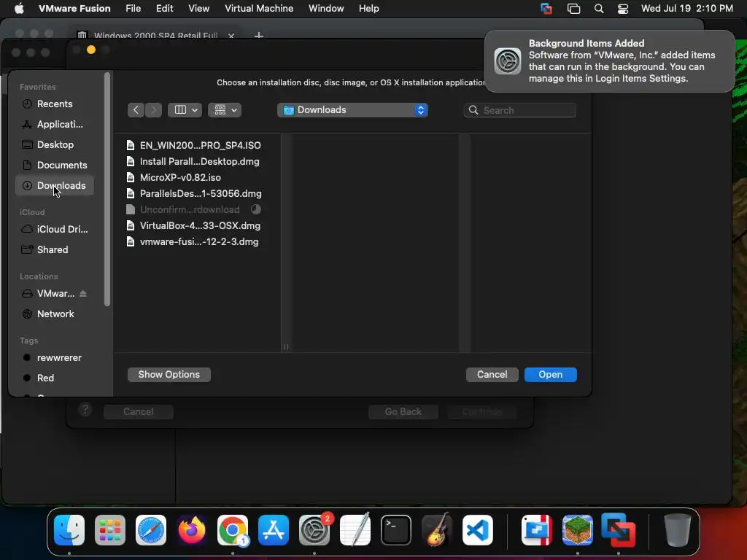The height and width of the screenshot is (560, 747).
Task: Open Google Chrome in the Dock
Action: tap(233, 530)
